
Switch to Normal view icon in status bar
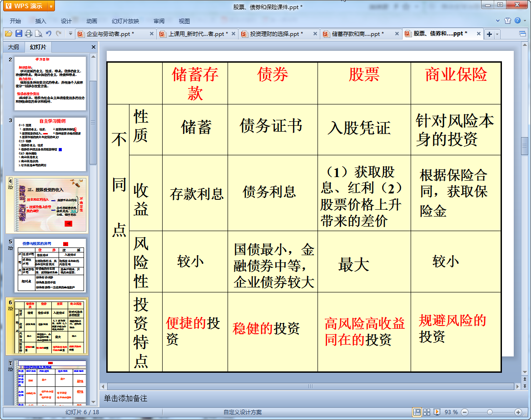pyautogui.click(x=417, y=412)
